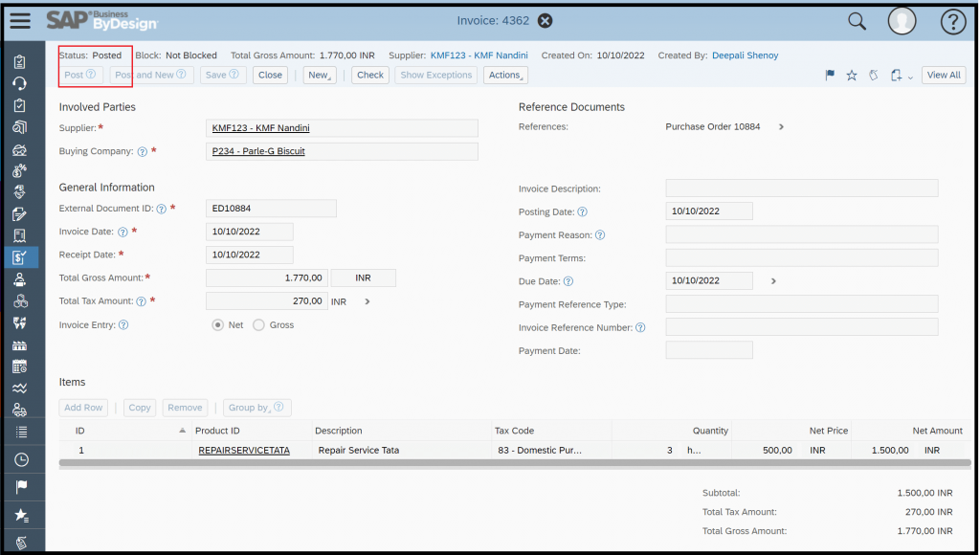Open the list icon in sidebar
This screenshot has width=980, height=555.
point(21,432)
